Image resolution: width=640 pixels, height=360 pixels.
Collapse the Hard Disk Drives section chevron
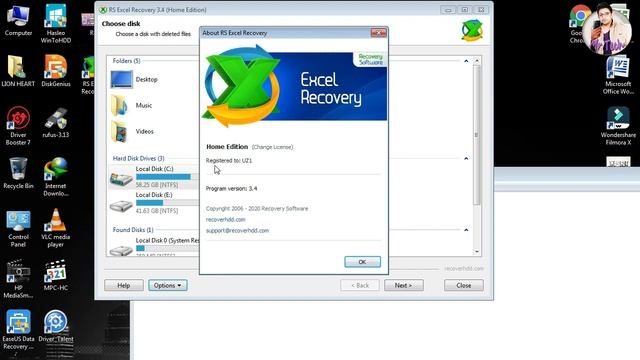[x=466, y=158]
